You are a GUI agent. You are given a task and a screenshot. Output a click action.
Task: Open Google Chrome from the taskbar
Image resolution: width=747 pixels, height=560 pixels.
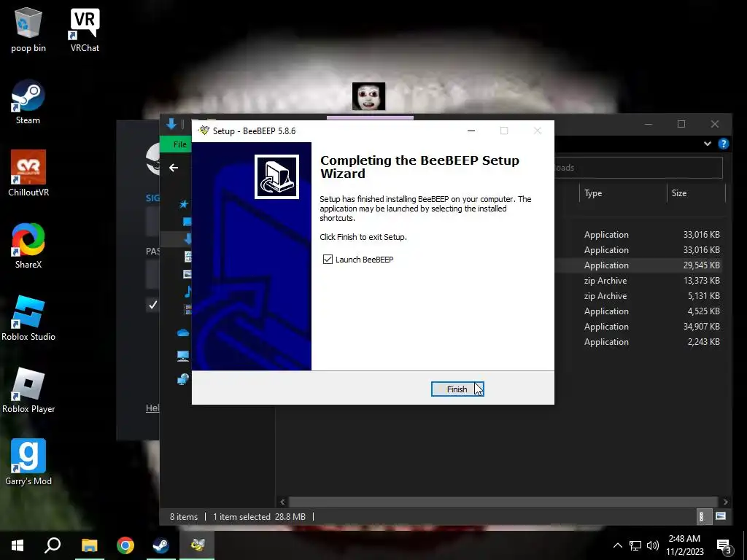coord(125,545)
